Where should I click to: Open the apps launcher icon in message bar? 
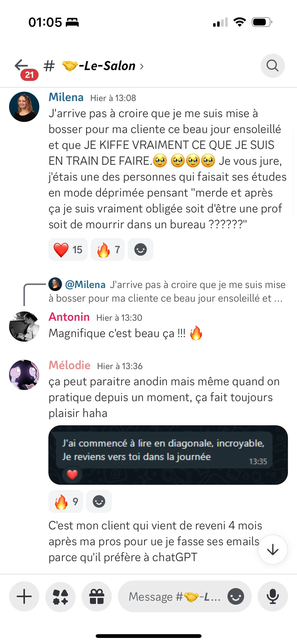point(60,596)
